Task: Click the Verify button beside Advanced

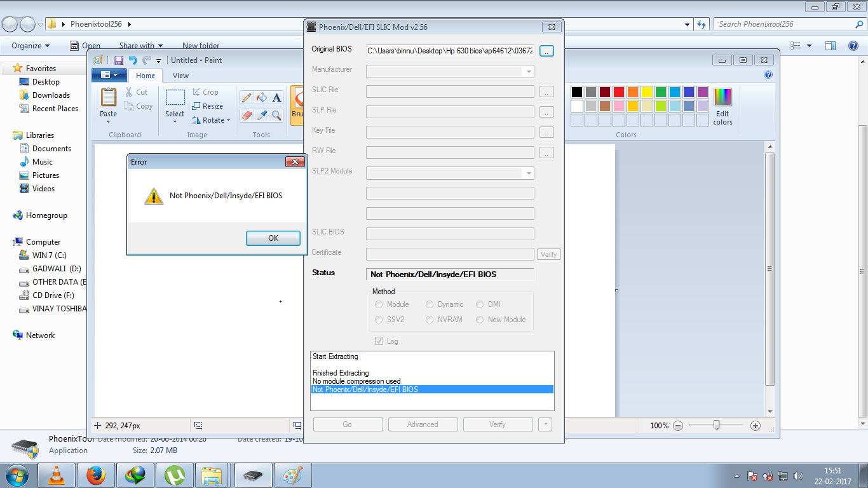Action: tap(498, 424)
